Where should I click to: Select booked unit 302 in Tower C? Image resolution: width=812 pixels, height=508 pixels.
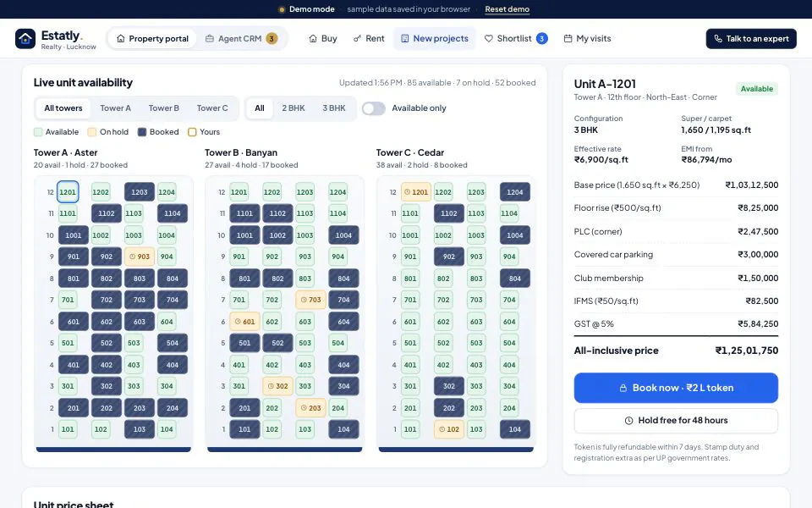(x=449, y=386)
